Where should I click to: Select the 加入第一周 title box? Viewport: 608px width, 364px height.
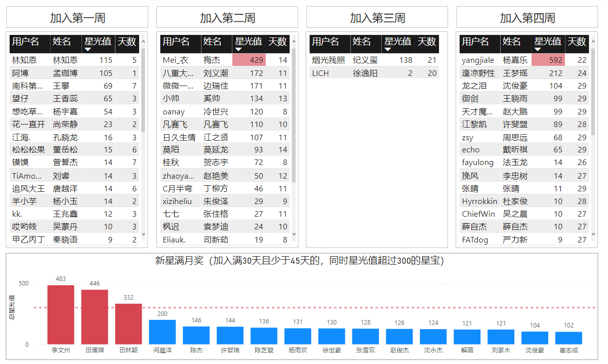(x=77, y=17)
